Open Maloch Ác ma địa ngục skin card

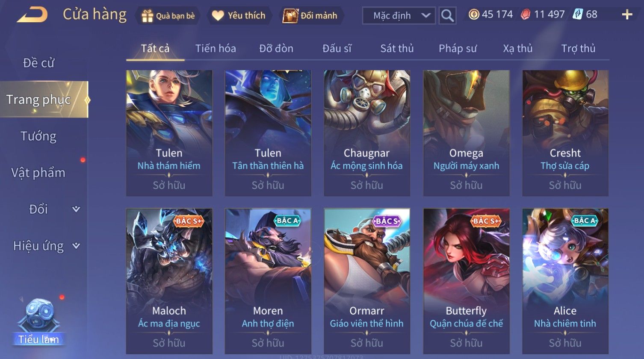169,281
